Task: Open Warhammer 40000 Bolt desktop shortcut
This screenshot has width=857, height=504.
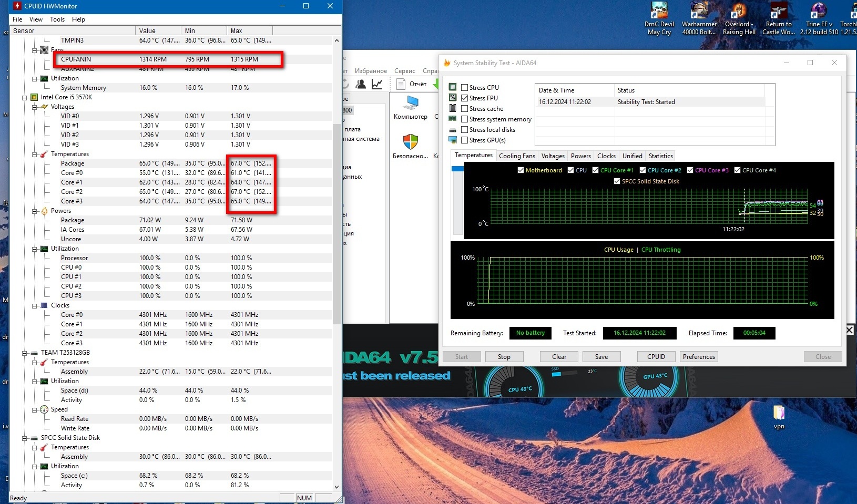Action: click(699, 18)
